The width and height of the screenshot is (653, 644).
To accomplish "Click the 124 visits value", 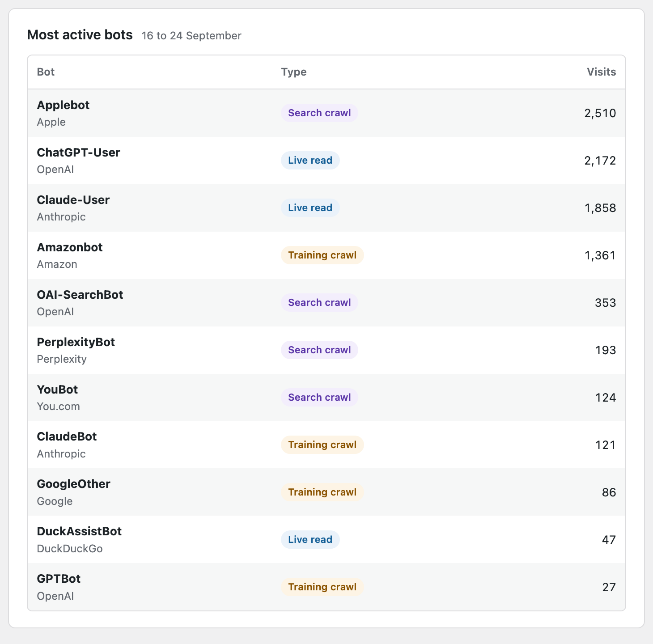I will click(606, 398).
